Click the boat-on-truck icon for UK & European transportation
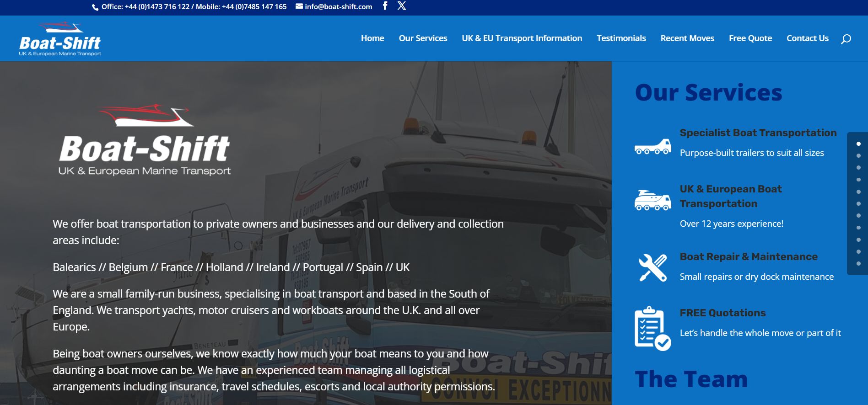The height and width of the screenshot is (405, 868). 652,200
